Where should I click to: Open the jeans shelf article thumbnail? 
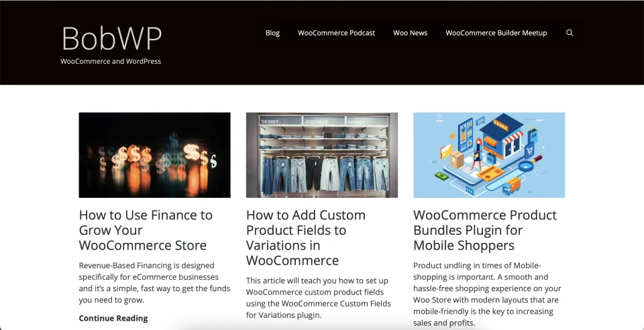click(x=321, y=155)
